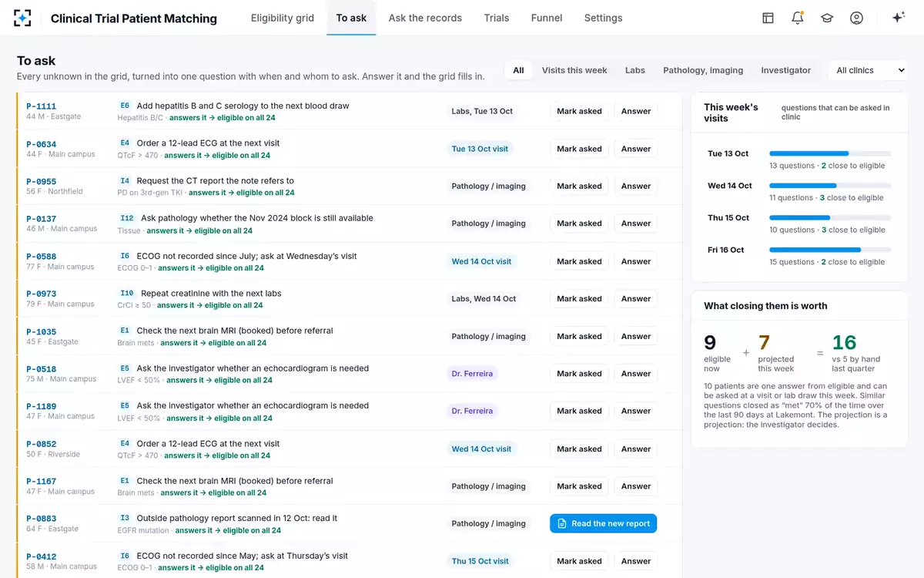The width and height of the screenshot is (924, 578).
Task: Mark asked for patient P-0137
Action: (x=579, y=223)
